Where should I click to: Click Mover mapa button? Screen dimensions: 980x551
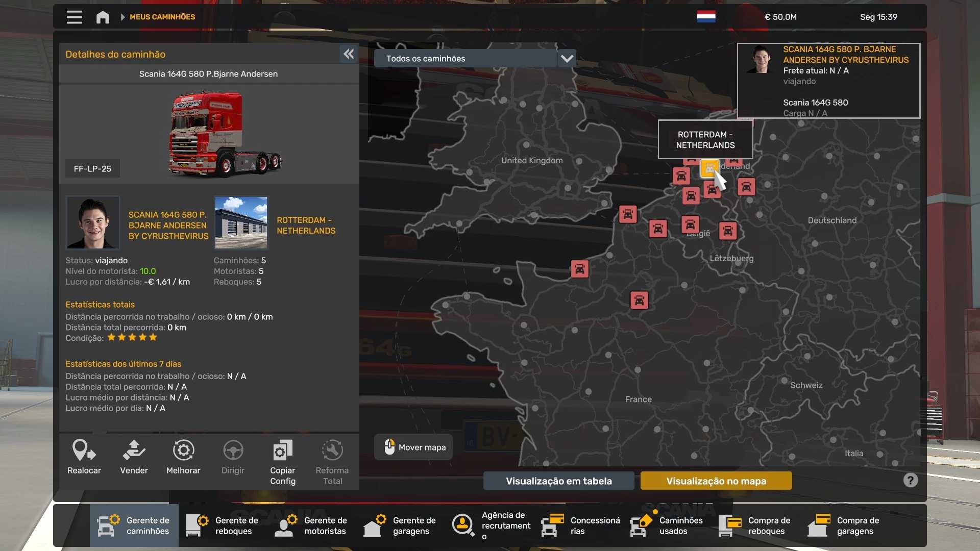tap(413, 447)
